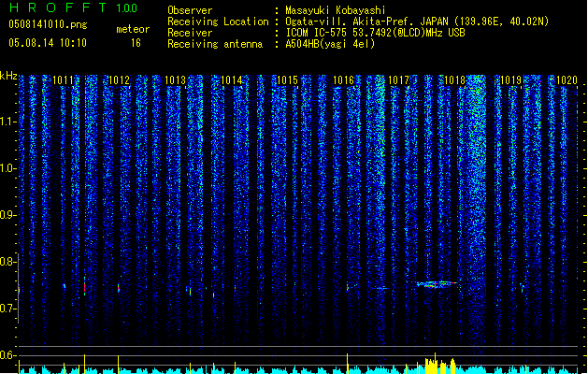The image size is (588, 374).
Task: Click the 1015 time marker
Action: (x=287, y=80)
